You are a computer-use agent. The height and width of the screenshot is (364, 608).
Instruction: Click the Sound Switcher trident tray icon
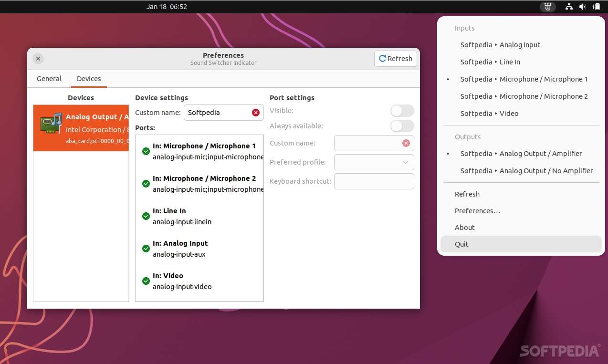coord(547,7)
